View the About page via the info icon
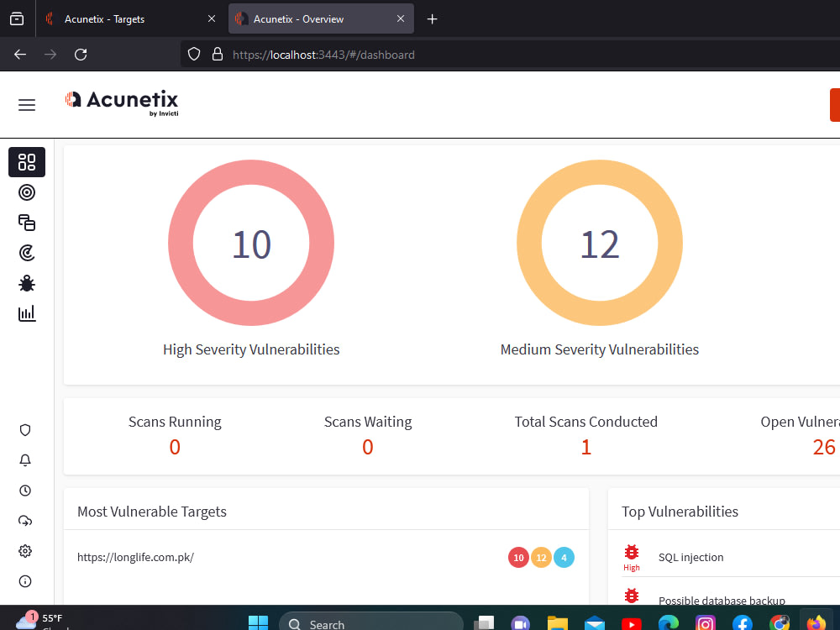This screenshot has width=840, height=630. click(x=25, y=580)
